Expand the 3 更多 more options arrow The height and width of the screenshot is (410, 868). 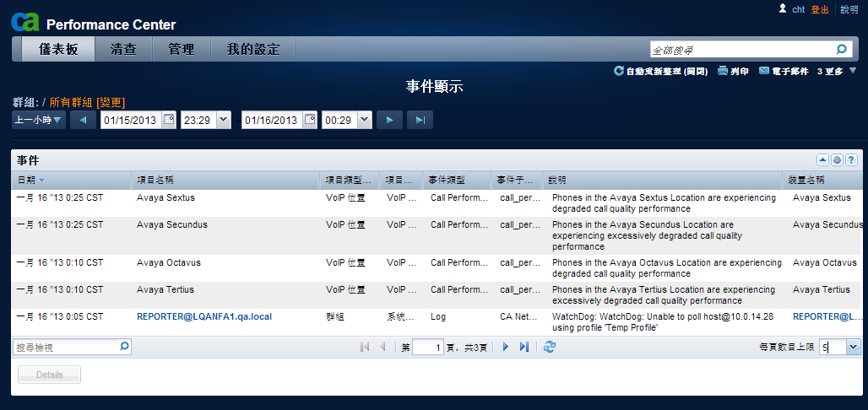click(x=853, y=70)
